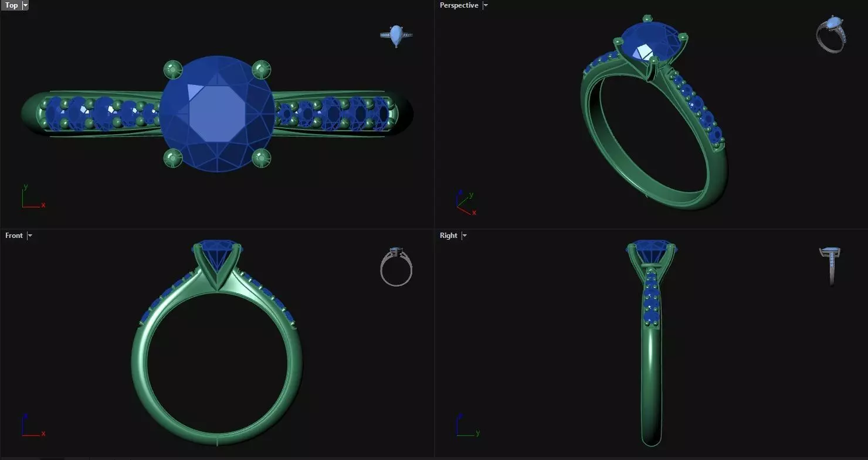Open the Right viewport dropdown arrow

[464, 236]
